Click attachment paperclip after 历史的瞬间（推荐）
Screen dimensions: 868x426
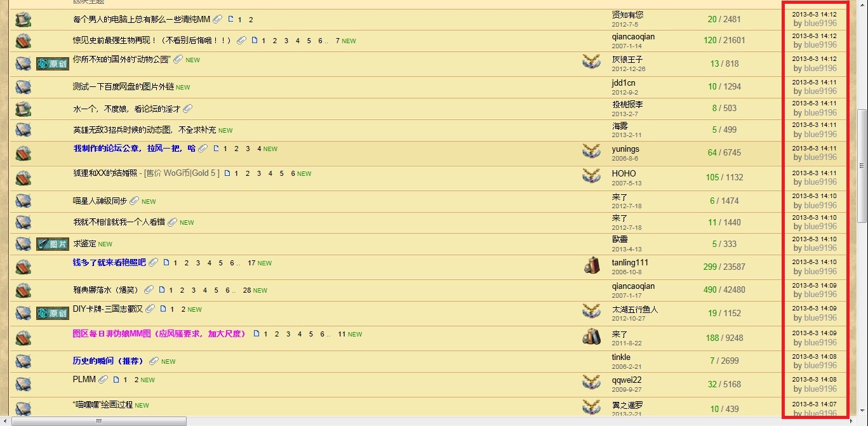tap(154, 361)
